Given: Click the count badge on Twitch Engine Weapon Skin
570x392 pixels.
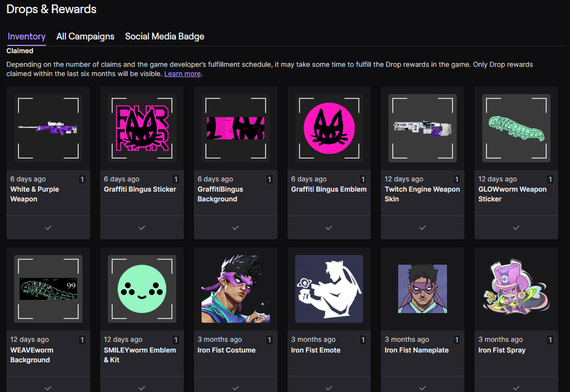Looking at the screenshot, I should click(457, 179).
